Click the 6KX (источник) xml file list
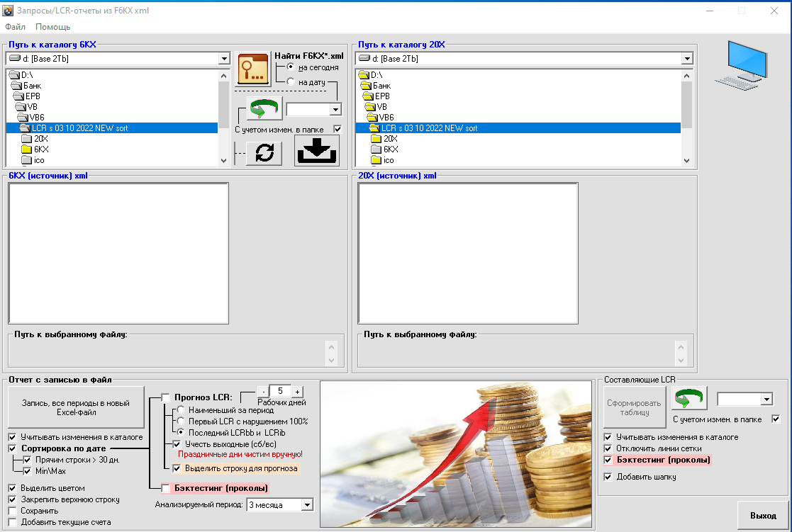 point(118,254)
